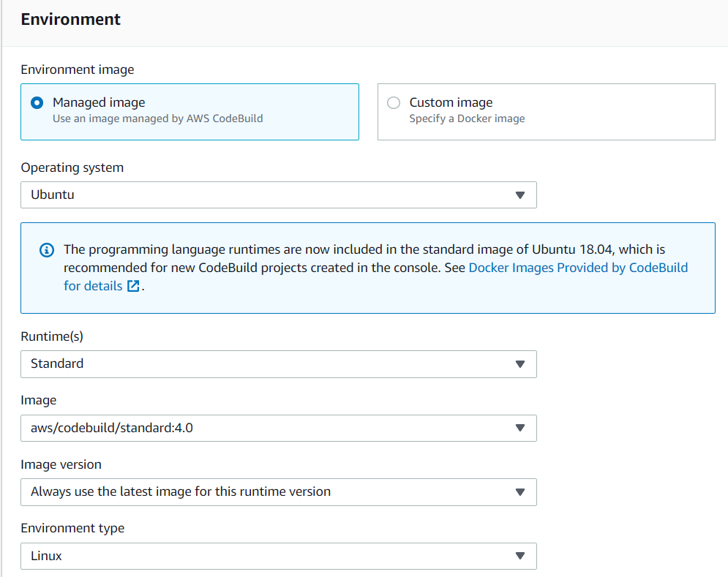Click the external link icon after 'for details'
This screenshot has height=577, width=728.
coord(133,286)
